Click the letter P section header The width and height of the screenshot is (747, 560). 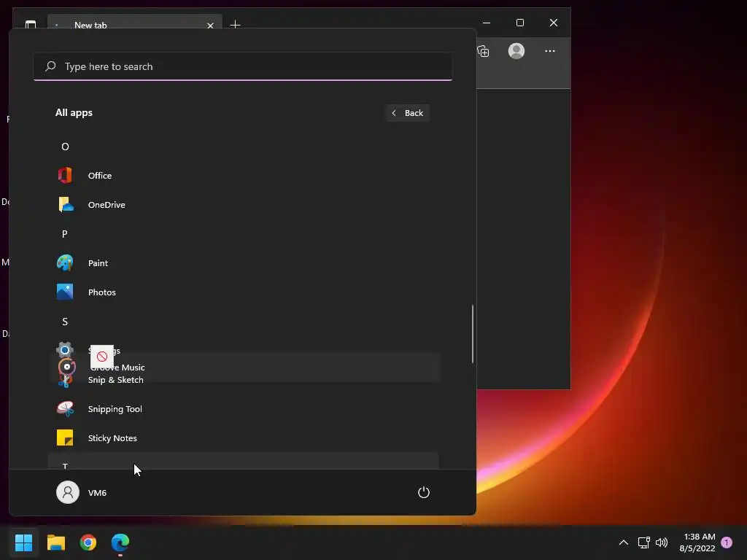pyautogui.click(x=65, y=234)
